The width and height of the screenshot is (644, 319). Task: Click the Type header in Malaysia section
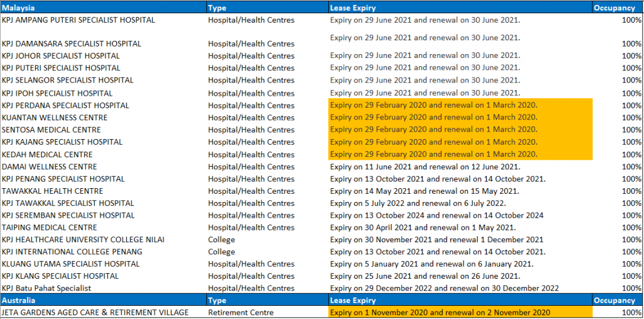267,8
